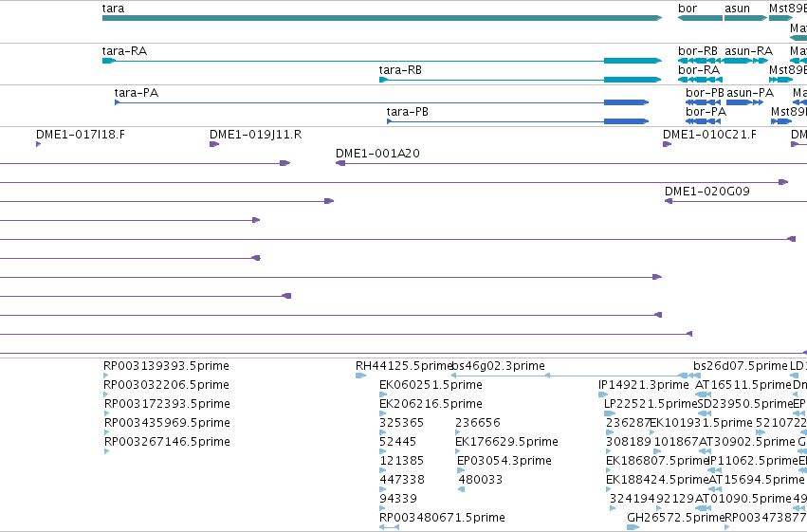Click EST AT01090.5prime
The width and height of the screenshot is (807, 532).
click(704, 508)
